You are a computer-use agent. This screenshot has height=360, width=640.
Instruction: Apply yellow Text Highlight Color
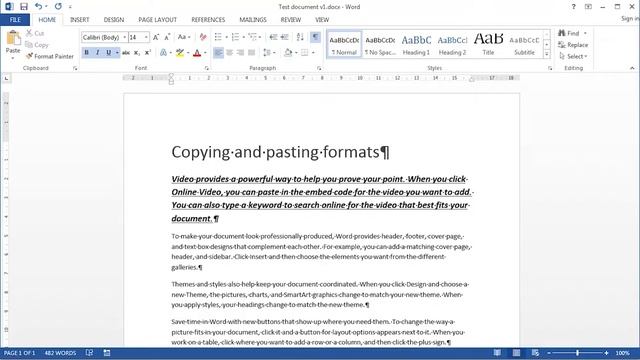pos(180,53)
